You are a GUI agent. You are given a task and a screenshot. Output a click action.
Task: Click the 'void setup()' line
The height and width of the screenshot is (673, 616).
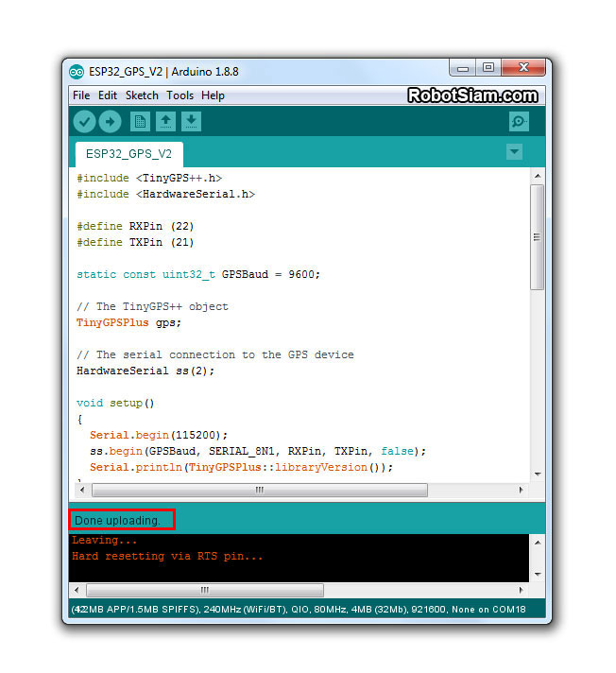click(x=115, y=403)
